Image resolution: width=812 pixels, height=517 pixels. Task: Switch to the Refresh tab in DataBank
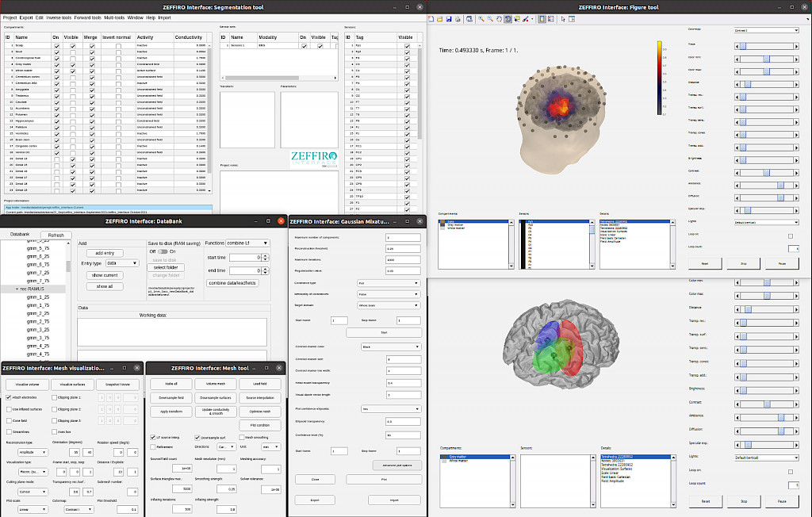click(56, 236)
